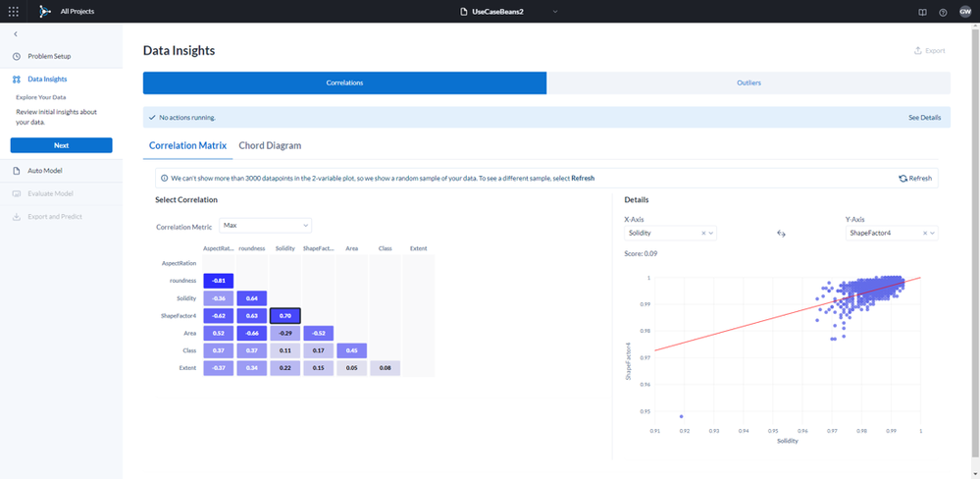
Task: Select the 0.45 Area-Class correlation cell
Action: (x=351, y=350)
